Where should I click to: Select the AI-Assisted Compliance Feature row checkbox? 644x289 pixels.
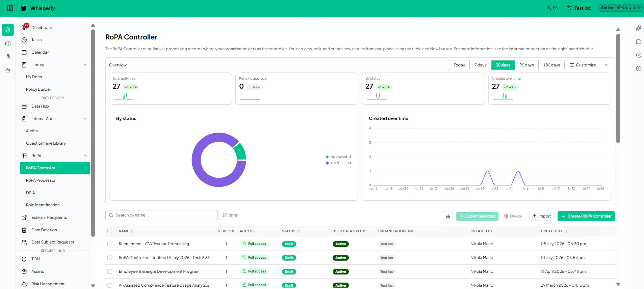[x=110, y=285]
